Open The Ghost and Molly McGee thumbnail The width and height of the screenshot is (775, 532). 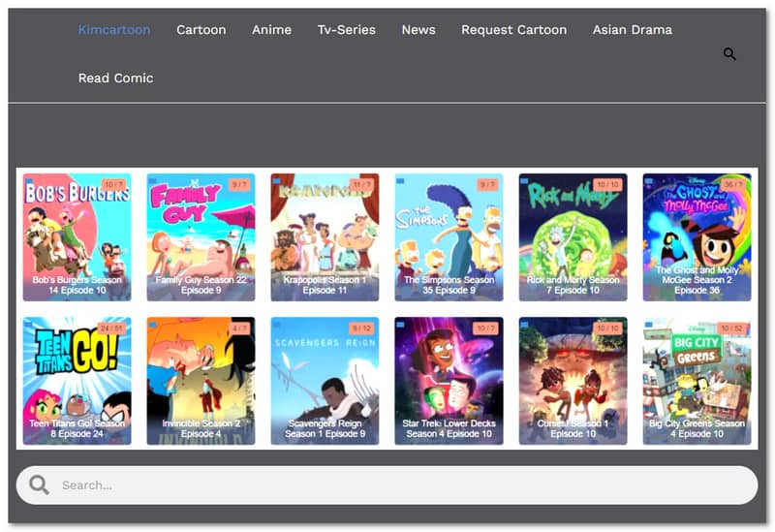[x=697, y=236]
